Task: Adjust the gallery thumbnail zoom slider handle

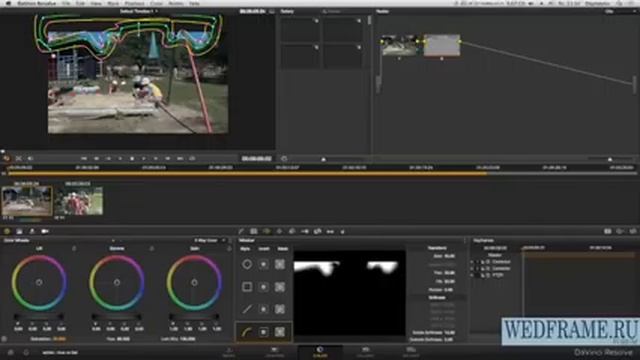Action: [323, 159]
